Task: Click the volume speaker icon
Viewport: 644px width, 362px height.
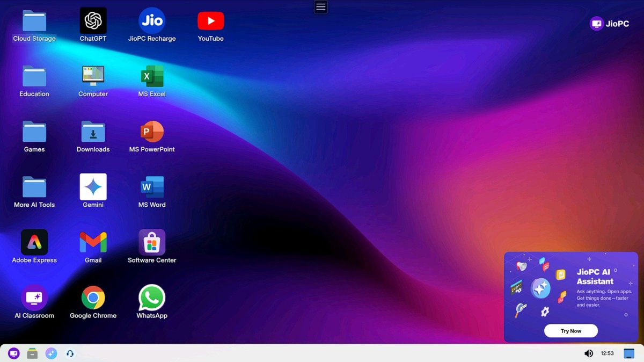Action: coord(589,353)
